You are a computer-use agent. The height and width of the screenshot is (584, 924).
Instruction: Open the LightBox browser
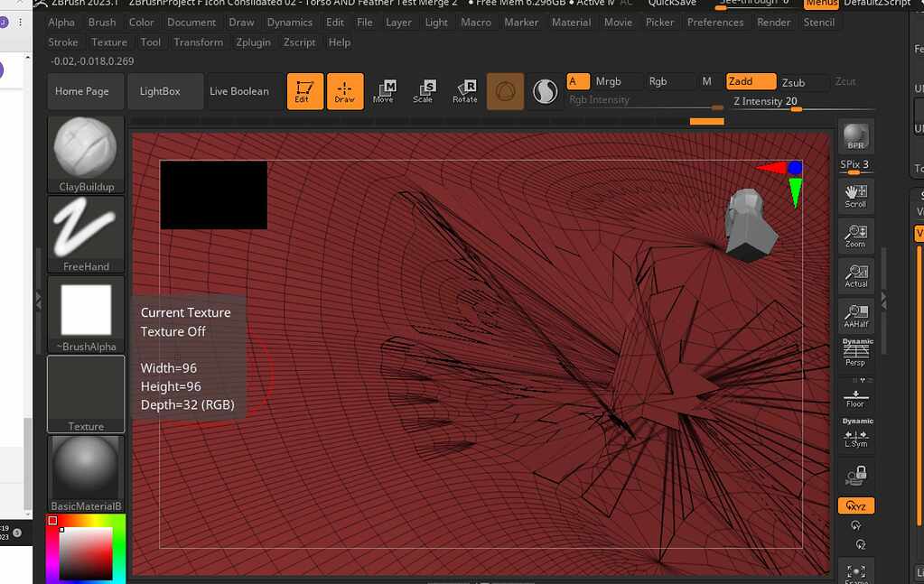pyautogui.click(x=164, y=90)
